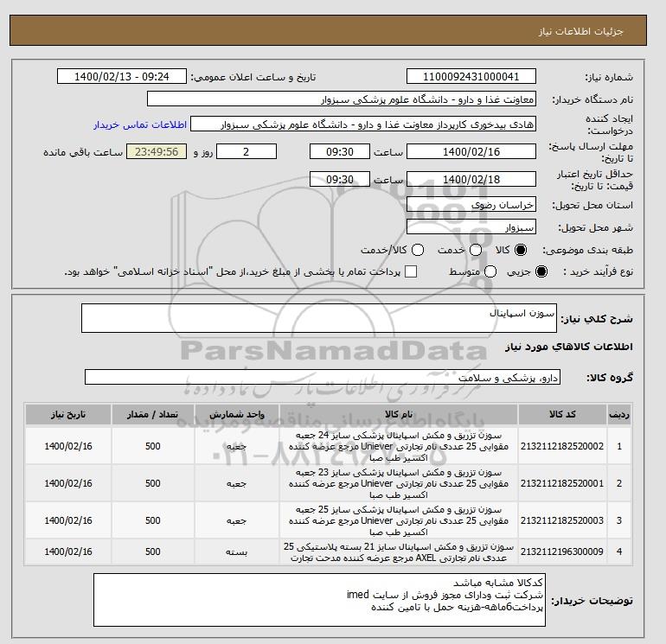Click the توضیحات خریدار label

pyautogui.click(x=592, y=600)
